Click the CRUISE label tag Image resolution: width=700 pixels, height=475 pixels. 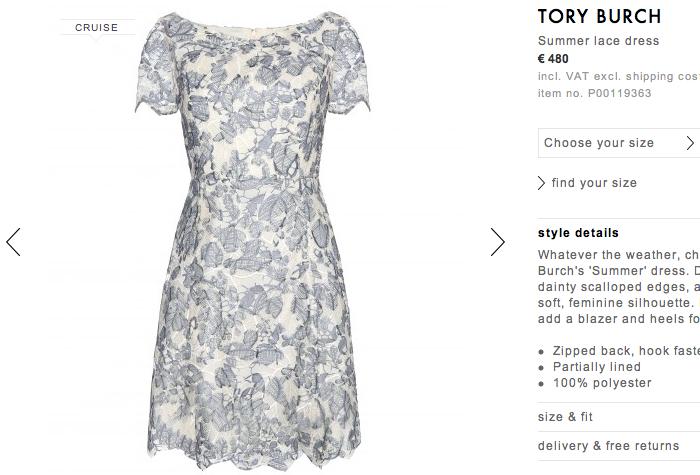point(97,28)
